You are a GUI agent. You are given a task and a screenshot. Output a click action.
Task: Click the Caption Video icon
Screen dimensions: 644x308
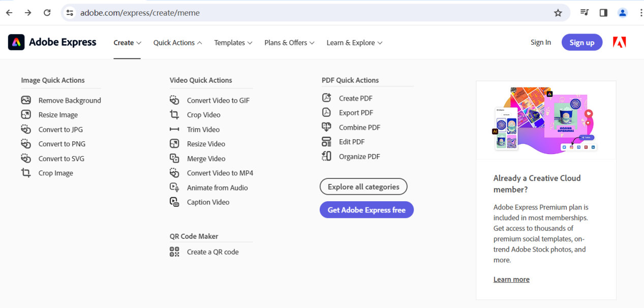174,202
